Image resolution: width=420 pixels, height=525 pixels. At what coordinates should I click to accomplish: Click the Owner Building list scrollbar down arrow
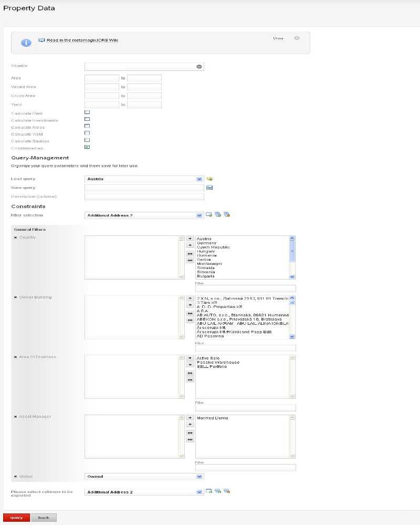pyautogui.click(x=292, y=336)
